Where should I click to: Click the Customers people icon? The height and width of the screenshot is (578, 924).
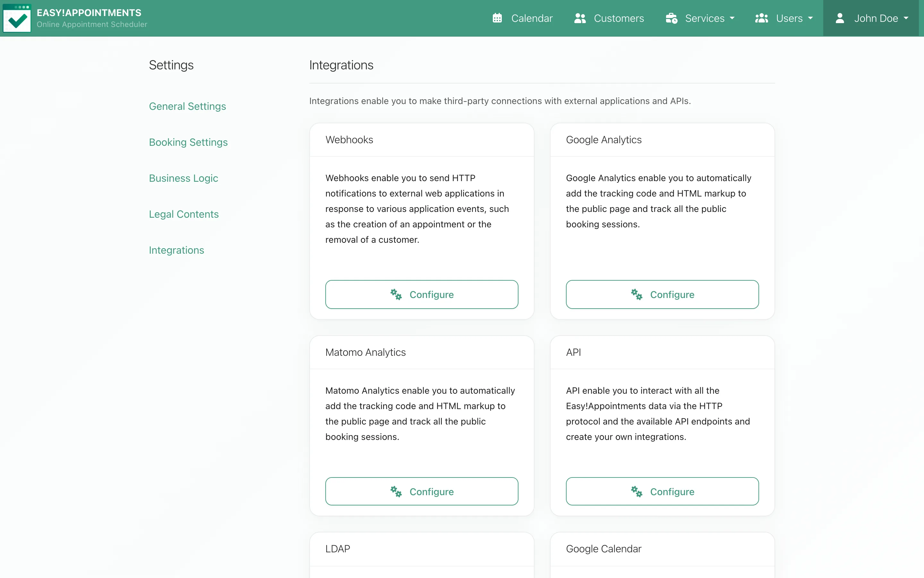point(580,18)
